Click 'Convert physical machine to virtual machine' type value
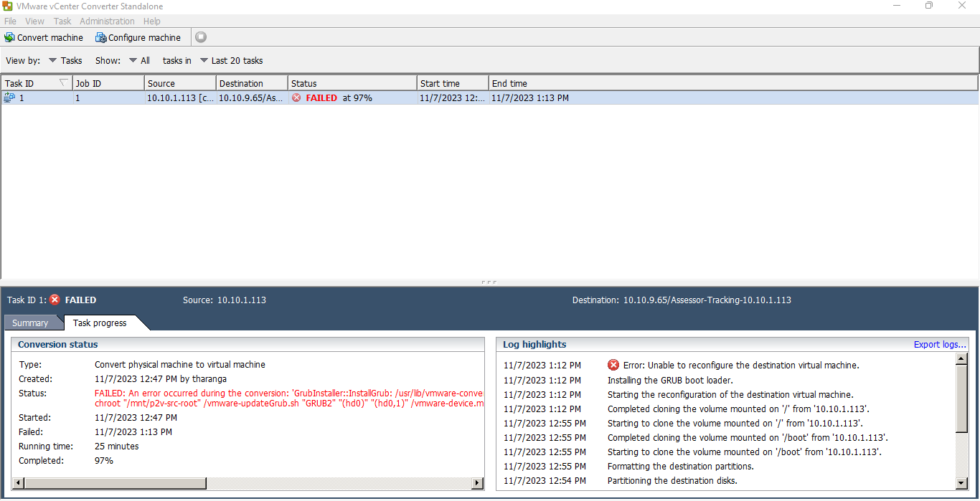 point(180,364)
